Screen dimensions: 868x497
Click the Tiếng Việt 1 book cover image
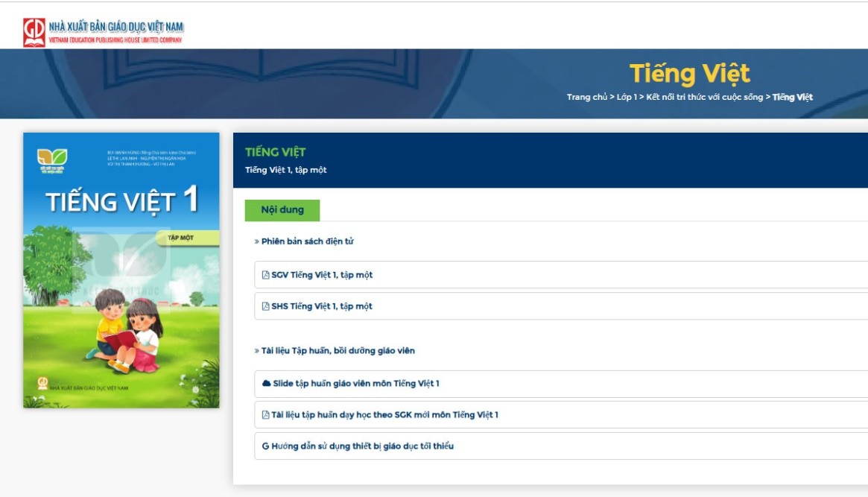click(121, 270)
